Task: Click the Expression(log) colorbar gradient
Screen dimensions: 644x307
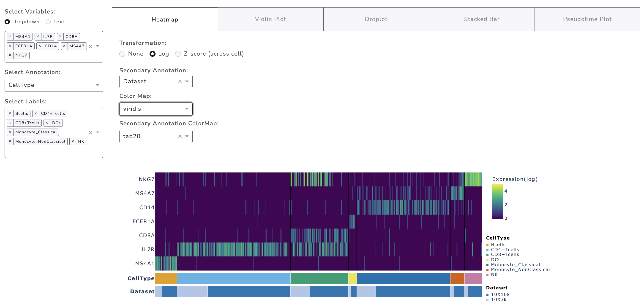Action: pyautogui.click(x=497, y=202)
